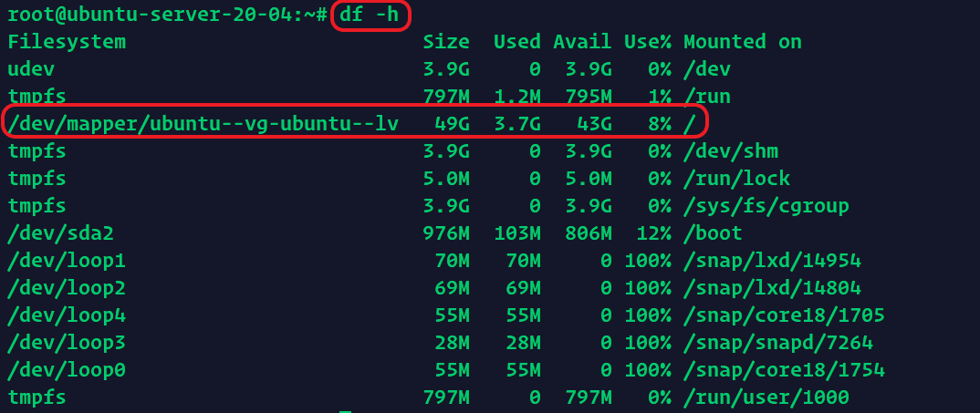Click the '8%' usage value
Viewport: 980px width, 413px height.
point(660,123)
